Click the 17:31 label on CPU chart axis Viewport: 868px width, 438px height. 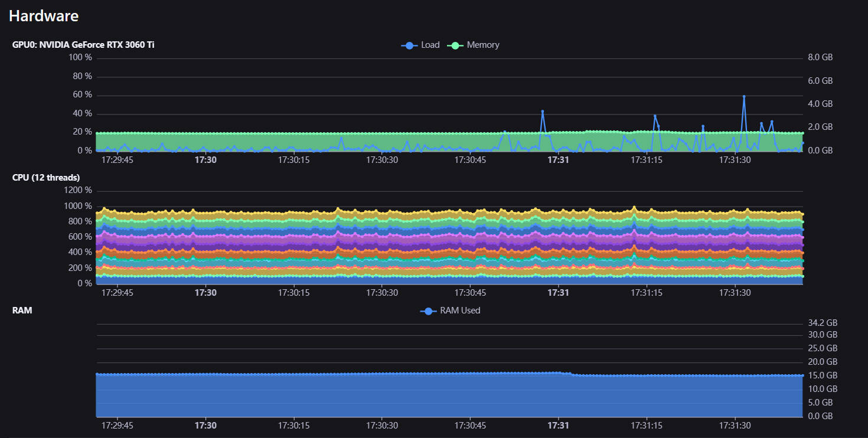tap(558, 292)
